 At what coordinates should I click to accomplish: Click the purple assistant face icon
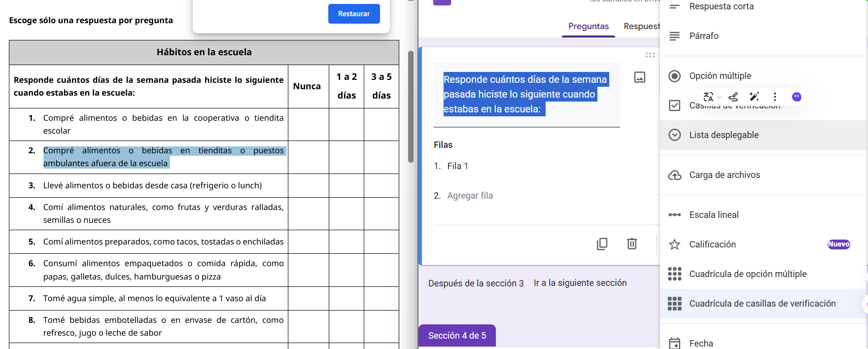[797, 97]
